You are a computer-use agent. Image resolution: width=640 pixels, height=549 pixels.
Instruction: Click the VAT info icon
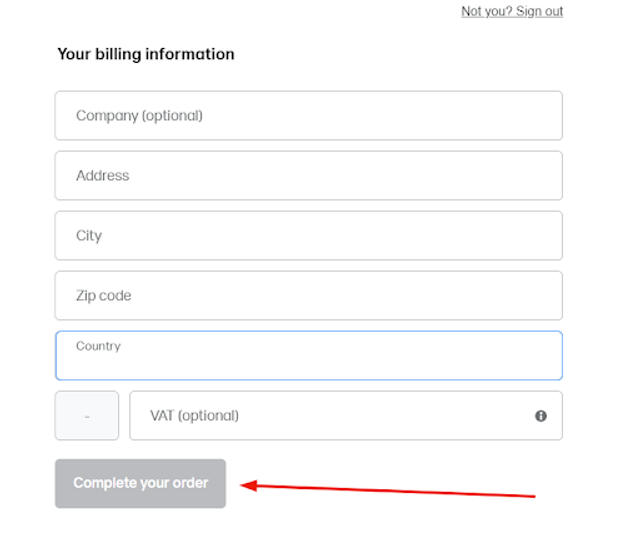coord(541,416)
